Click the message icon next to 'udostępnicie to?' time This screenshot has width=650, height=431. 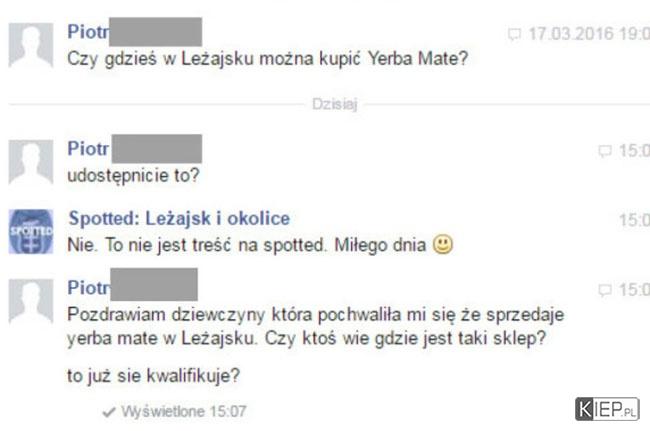click(x=605, y=151)
